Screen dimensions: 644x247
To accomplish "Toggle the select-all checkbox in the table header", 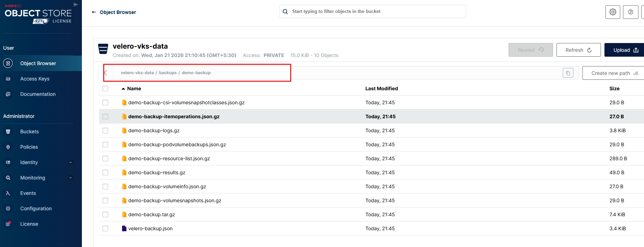I will point(105,89).
